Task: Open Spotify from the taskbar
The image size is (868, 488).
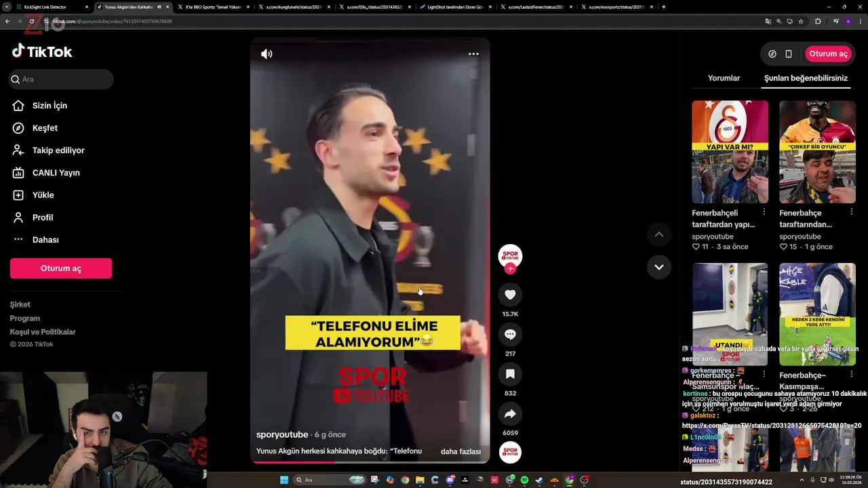Action: pos(524,480)
